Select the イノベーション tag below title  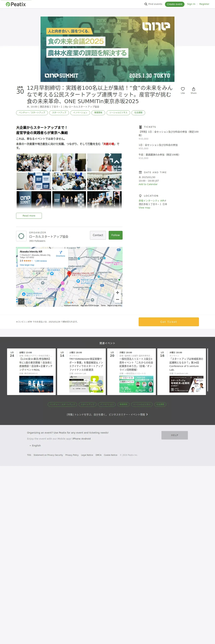pos(80,113)
